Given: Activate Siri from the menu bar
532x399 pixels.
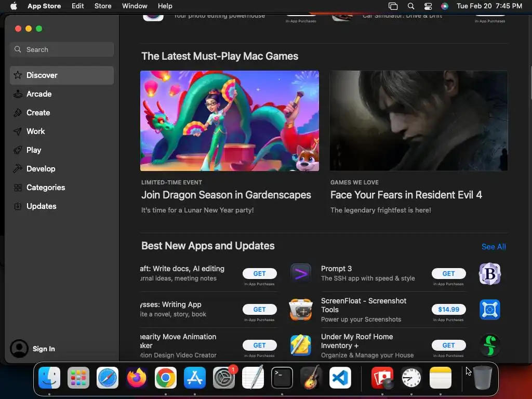Looking at the screenshot, I should (445, 6).
